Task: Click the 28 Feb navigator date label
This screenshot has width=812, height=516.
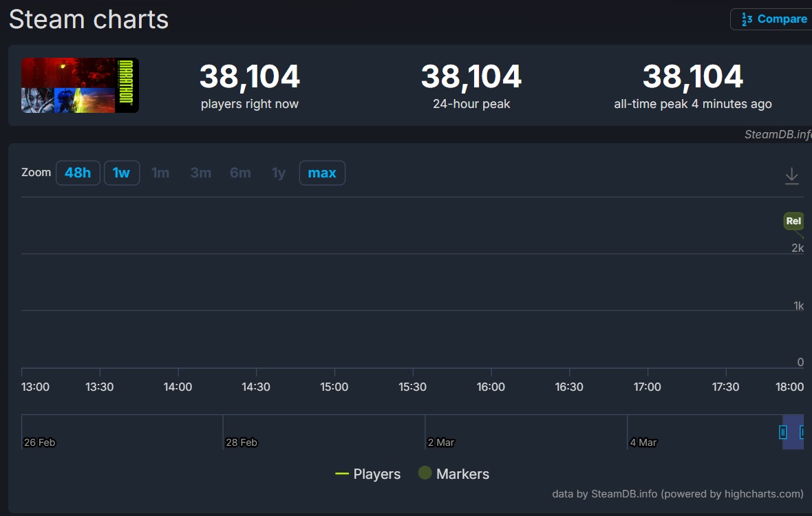Action: [x=242, y=442]
